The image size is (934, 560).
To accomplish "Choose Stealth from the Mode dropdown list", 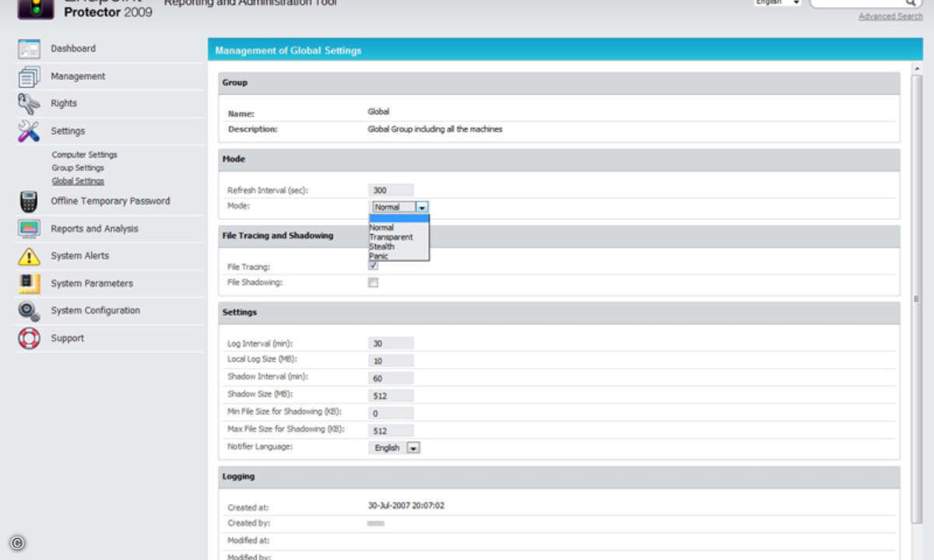I will click(x=382, y=247).
